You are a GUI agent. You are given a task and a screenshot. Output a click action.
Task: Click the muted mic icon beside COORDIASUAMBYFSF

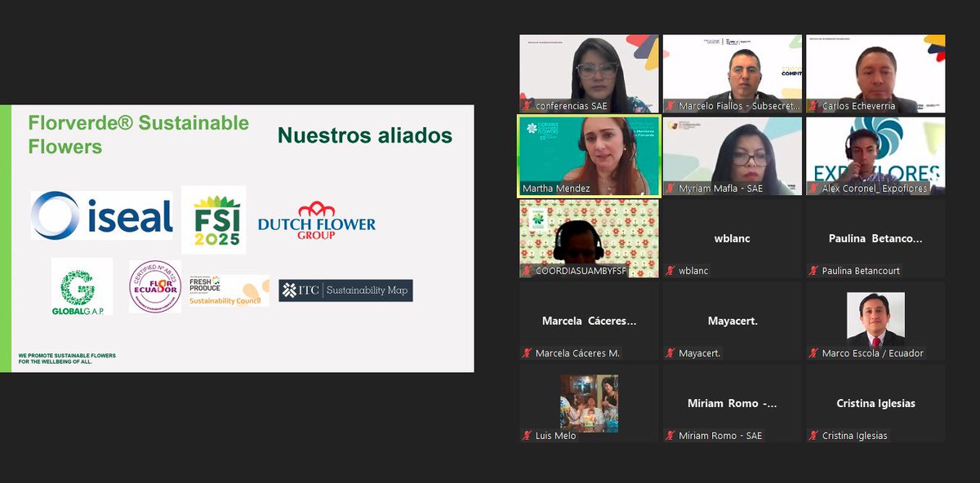[528, 271]
